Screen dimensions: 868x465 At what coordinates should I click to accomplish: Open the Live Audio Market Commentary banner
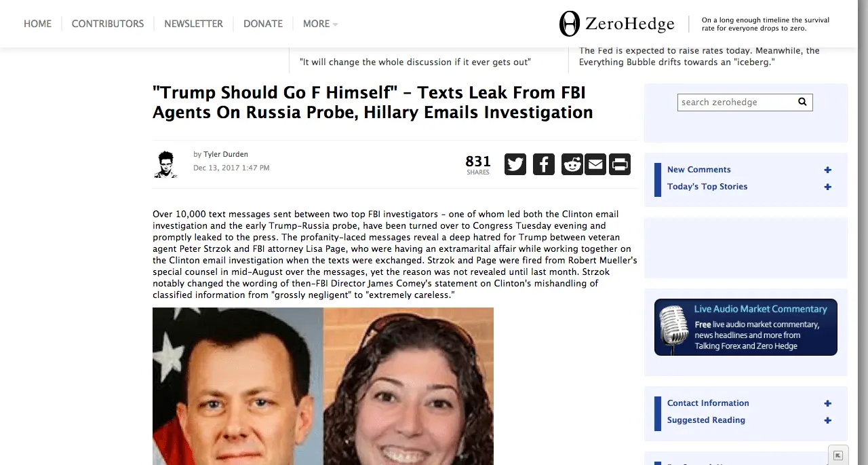coord(746,327)
